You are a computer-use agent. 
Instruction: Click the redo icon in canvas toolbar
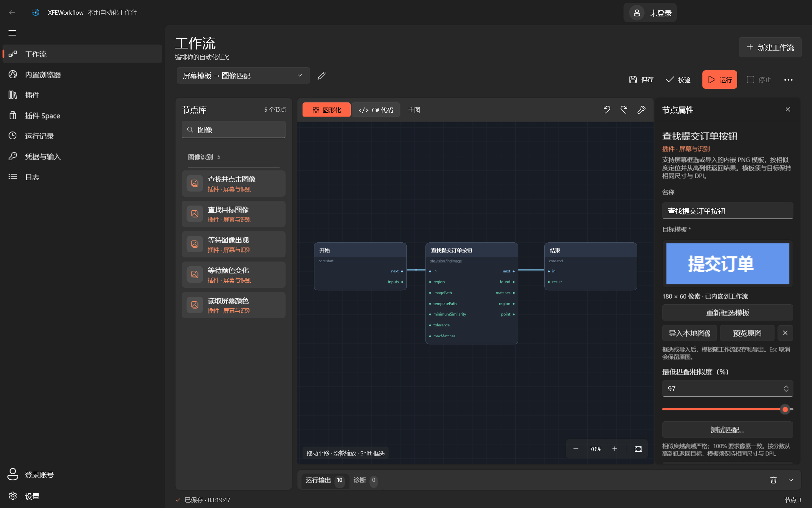[x=624, y=110]
